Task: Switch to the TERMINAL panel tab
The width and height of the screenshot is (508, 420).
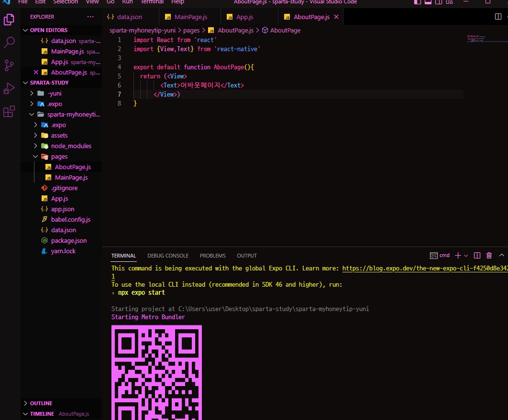Action: point(123,256)
